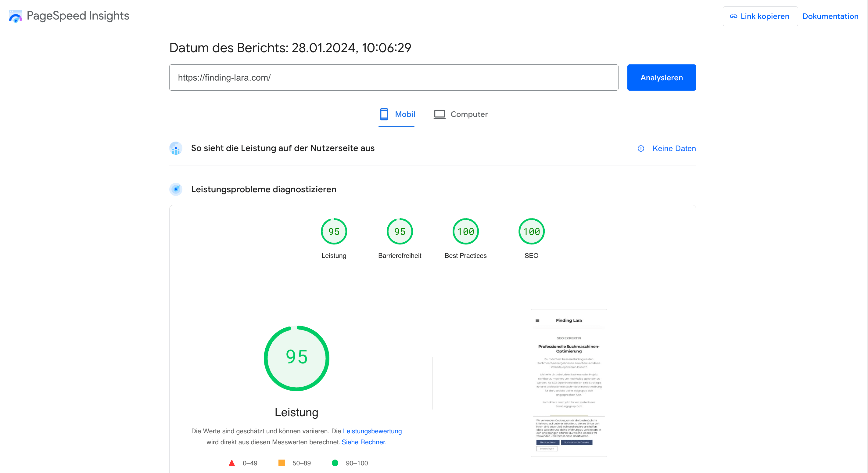Follow the Leistungsbewertung link
Screen dimensions: 868x473
click(372, 431)
